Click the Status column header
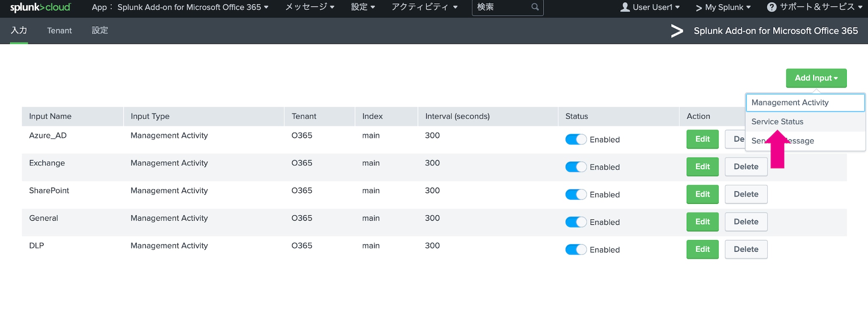868x327 pixels. pyautogui.click(x=619, y=116)
